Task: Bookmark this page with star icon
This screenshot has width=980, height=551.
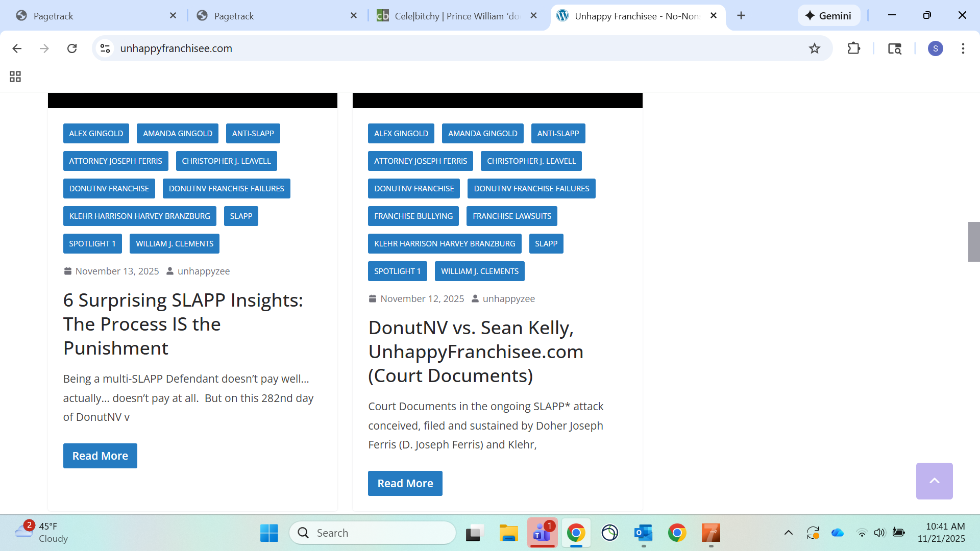Action: point(814,48)
